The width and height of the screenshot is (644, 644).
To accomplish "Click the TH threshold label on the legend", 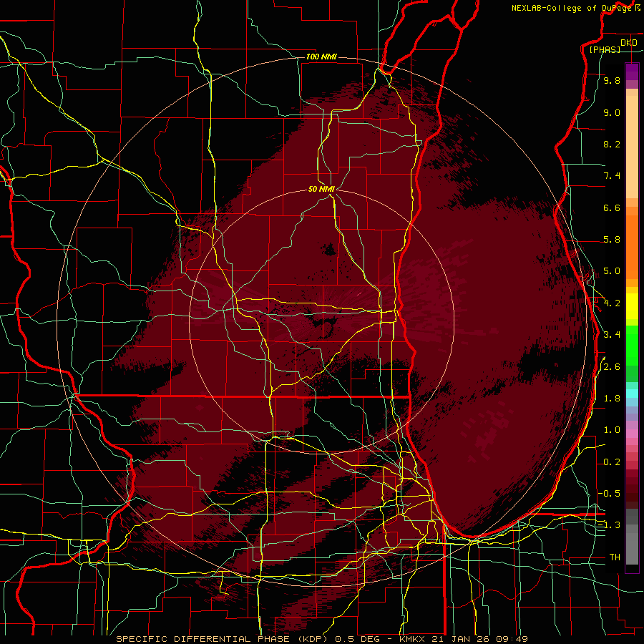I will click(615, 557).
